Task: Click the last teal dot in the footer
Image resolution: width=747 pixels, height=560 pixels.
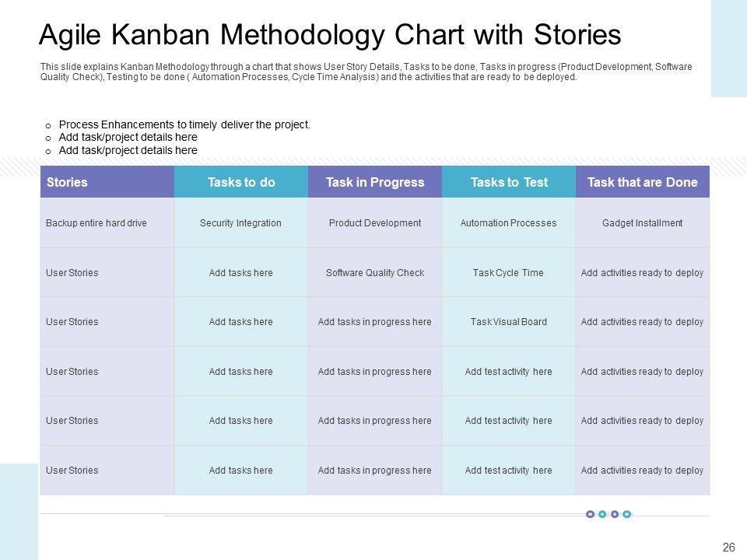Action: click(627, 514)
